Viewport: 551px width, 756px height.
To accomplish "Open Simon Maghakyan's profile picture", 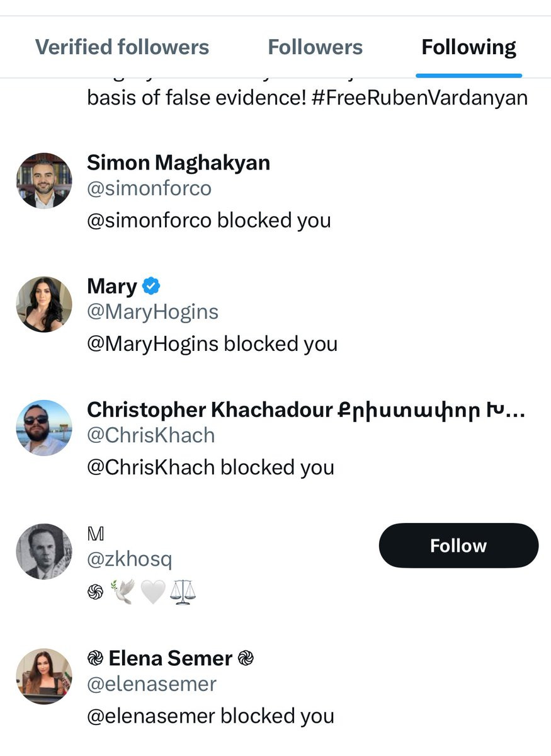I will point(44,181).
